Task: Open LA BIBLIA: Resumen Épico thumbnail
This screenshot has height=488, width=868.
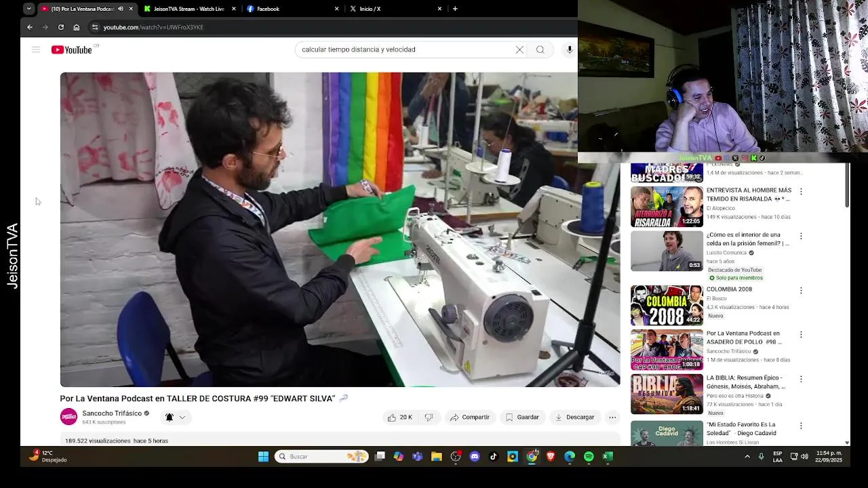Action: 667,394
